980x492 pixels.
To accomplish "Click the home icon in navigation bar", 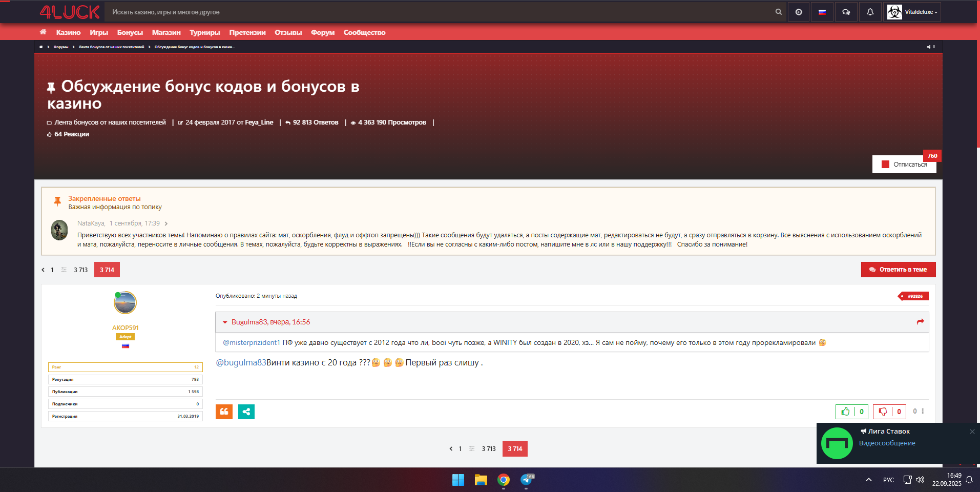I will [x=43, y=32].
